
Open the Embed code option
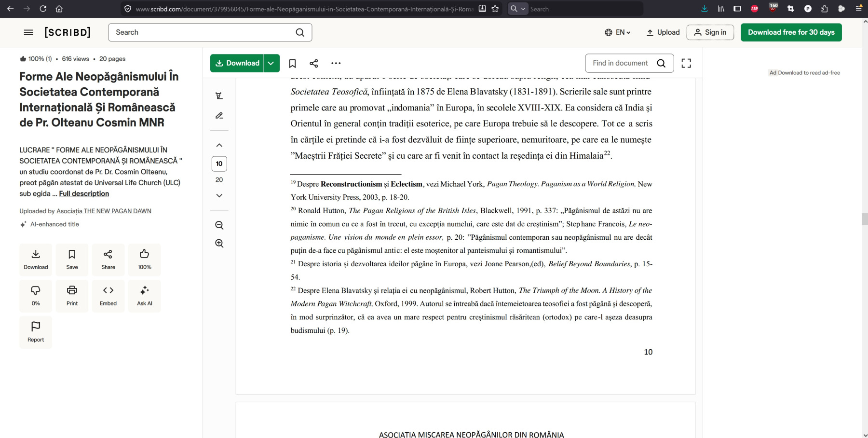108,296
